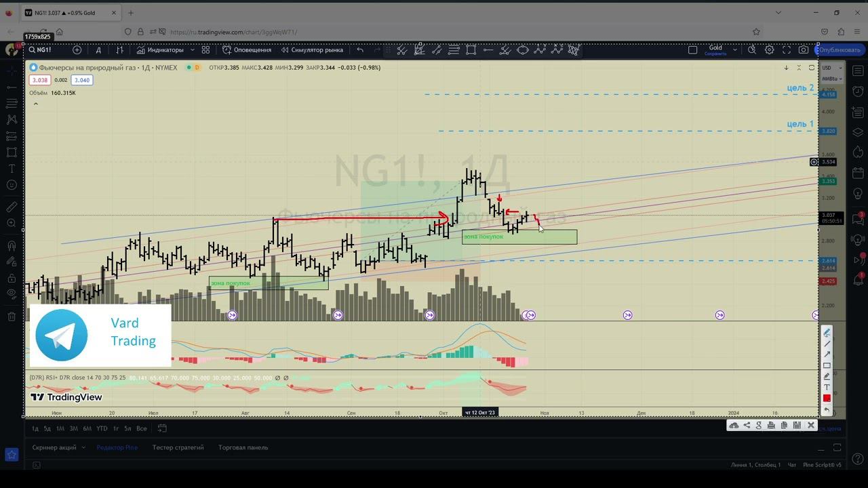Select the rectangle tool in favorites toolbar
This screenshot has height=488, width=868.
click(471, 49)
